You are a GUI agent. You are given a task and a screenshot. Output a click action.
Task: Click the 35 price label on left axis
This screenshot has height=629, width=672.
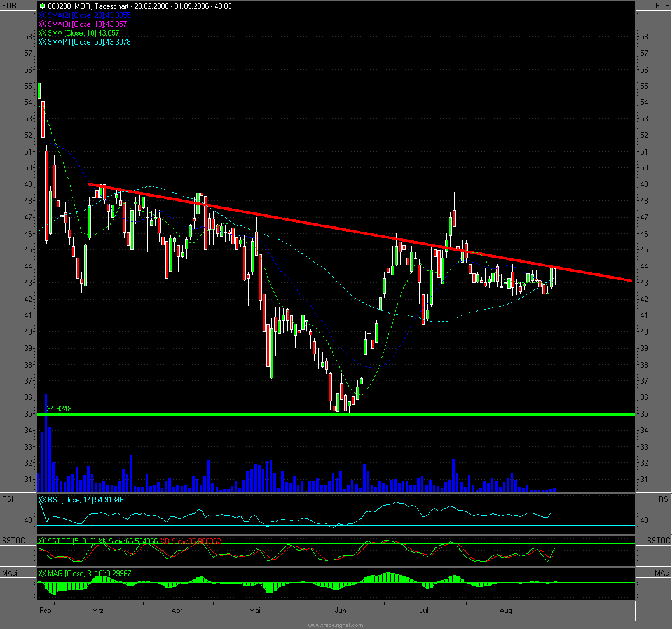click(28, 414)
